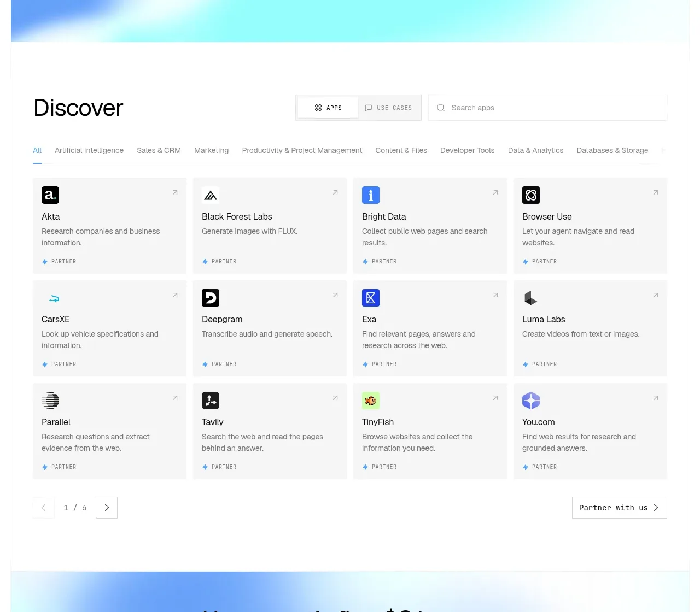
Task: Open the Luma Labs card title
Action: point(544,319)
